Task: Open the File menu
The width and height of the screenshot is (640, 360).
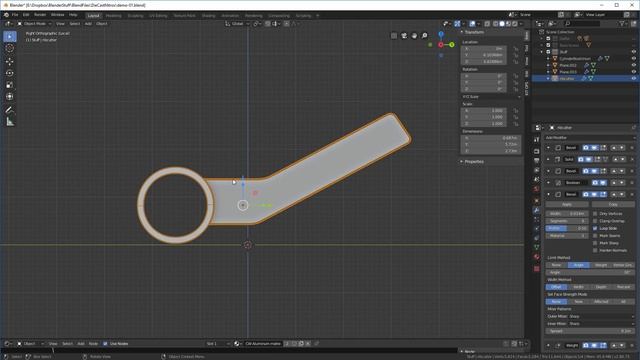Action: click(x=15, y=15)
